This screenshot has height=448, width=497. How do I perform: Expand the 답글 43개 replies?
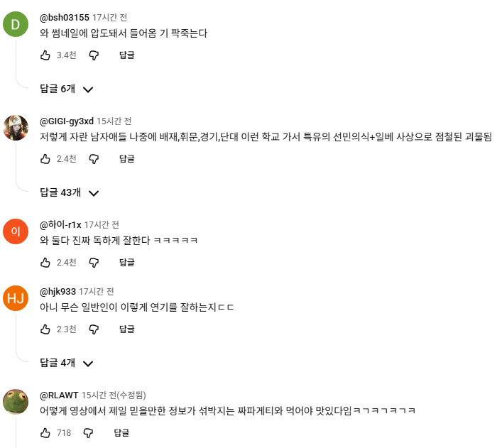70,193
